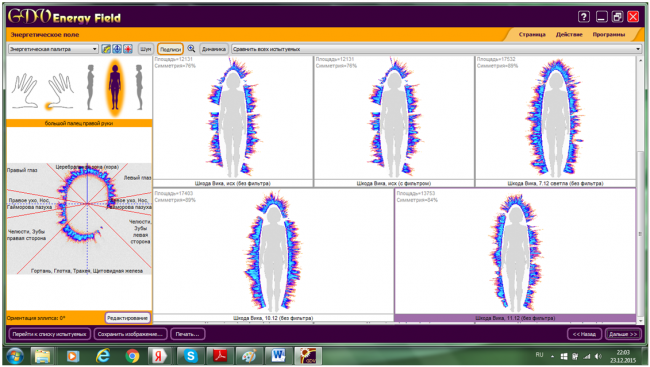Open the Windows Start menu
650x367 pixels.
coord(15,356)
